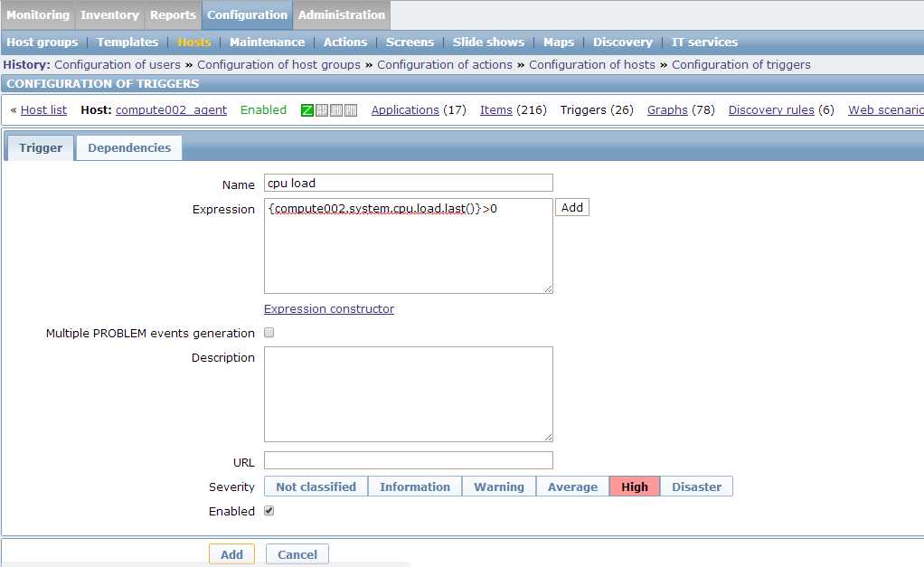Viewport: 924px width, 567px height.
Task: Uncheck the Enabled checkbox
Action: click(x=269, y=510)
